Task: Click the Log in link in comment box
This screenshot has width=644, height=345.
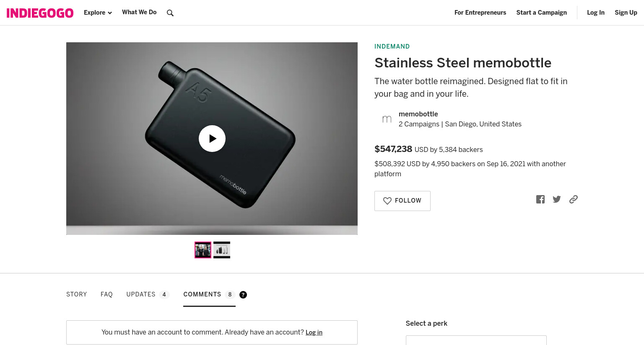Action: [314, 332]
